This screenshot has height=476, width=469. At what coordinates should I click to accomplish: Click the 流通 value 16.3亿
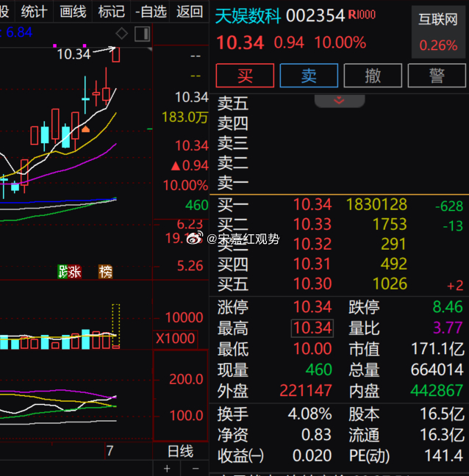(x=442, y=435)
